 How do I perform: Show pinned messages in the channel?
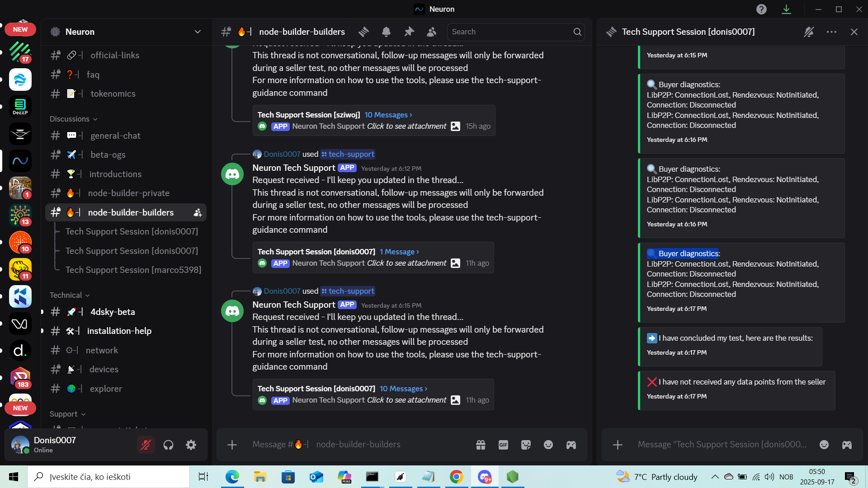[409, 32]
